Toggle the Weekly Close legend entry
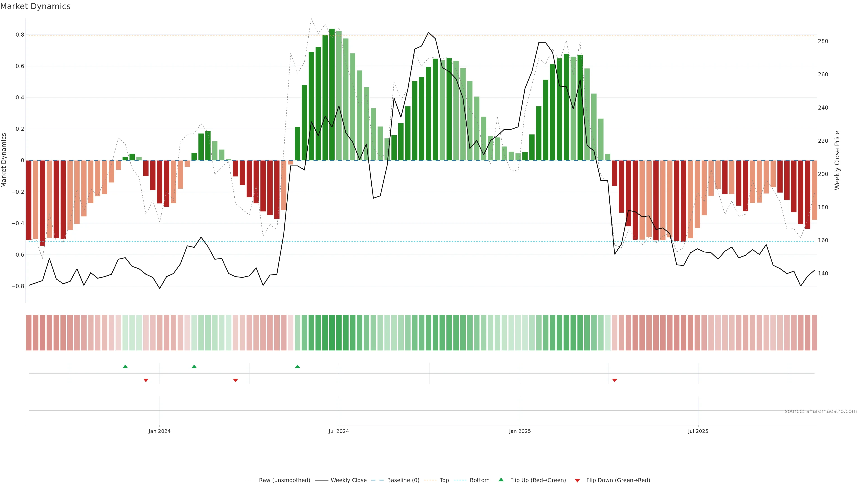This screenshot has width=868, height=488. (348, 480)
